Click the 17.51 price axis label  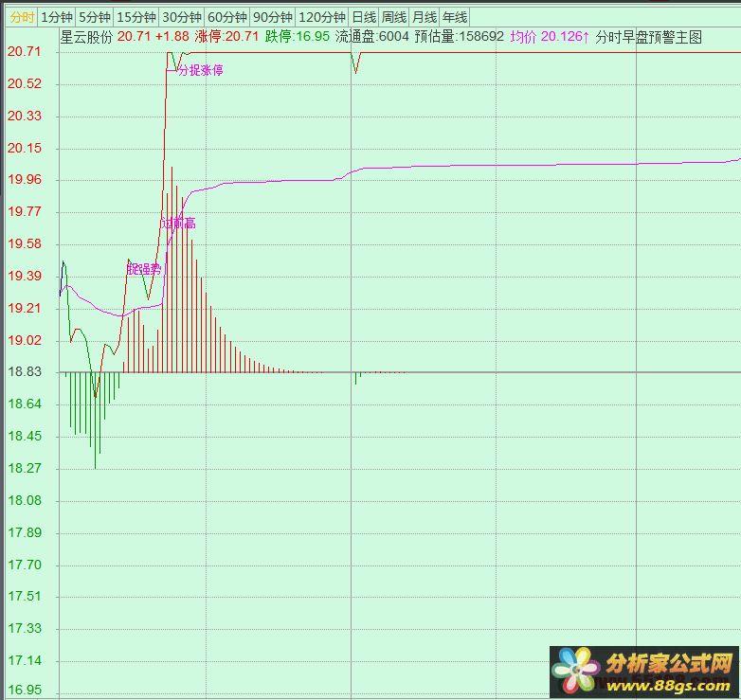coord(25,596)
